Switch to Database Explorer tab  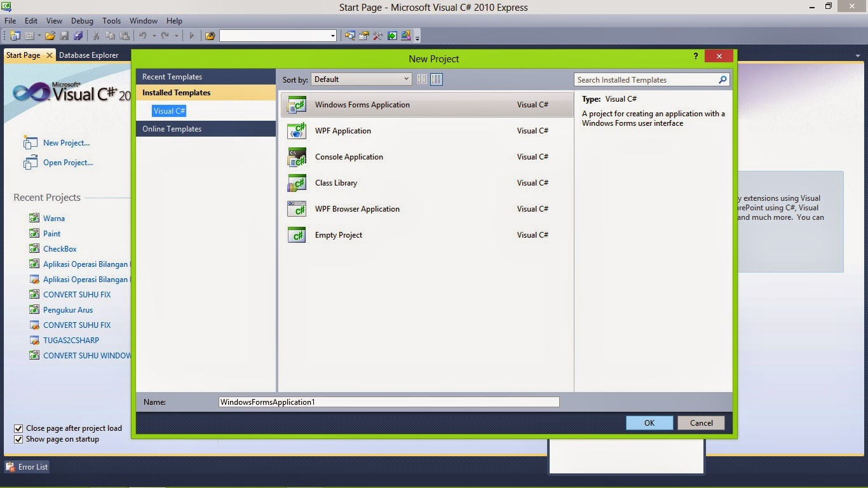[89, 55]
